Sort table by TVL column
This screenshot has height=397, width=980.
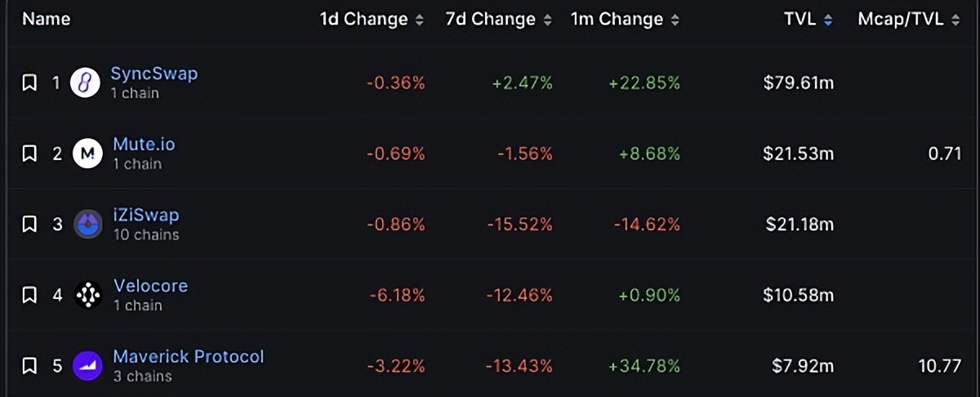(807, 20)
